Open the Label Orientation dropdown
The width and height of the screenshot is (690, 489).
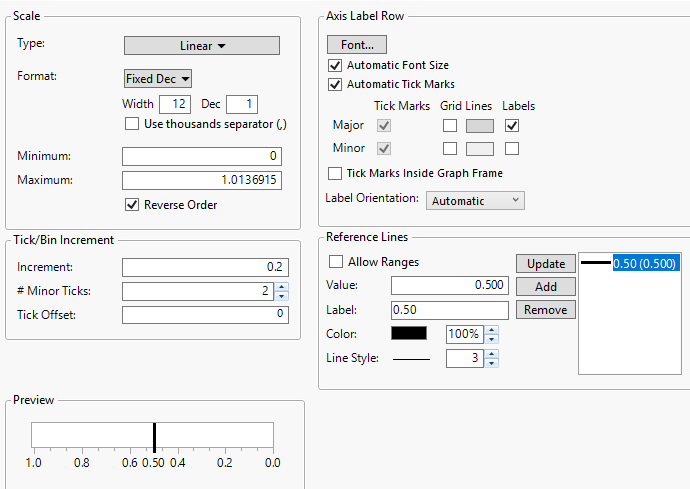click(x=476, y=201)
